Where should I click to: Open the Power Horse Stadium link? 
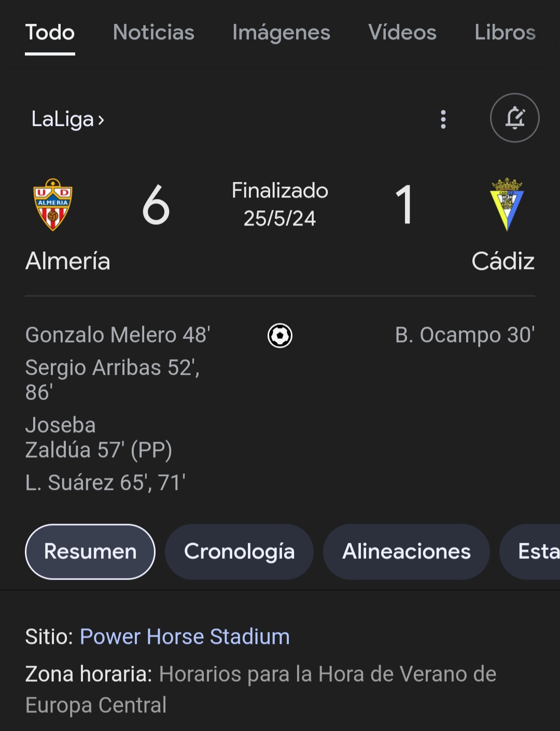185,637
